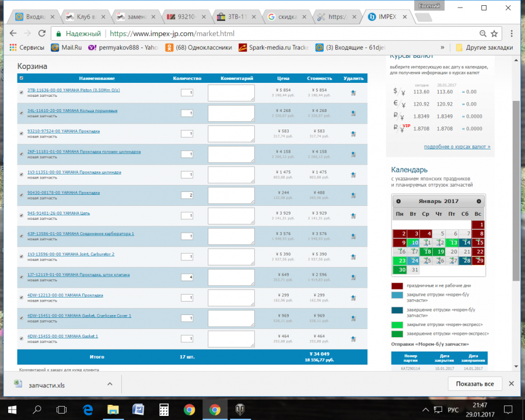Toggle the select-all checkbox in cart header
The image size is (525, 420).
tap(22, 78)
